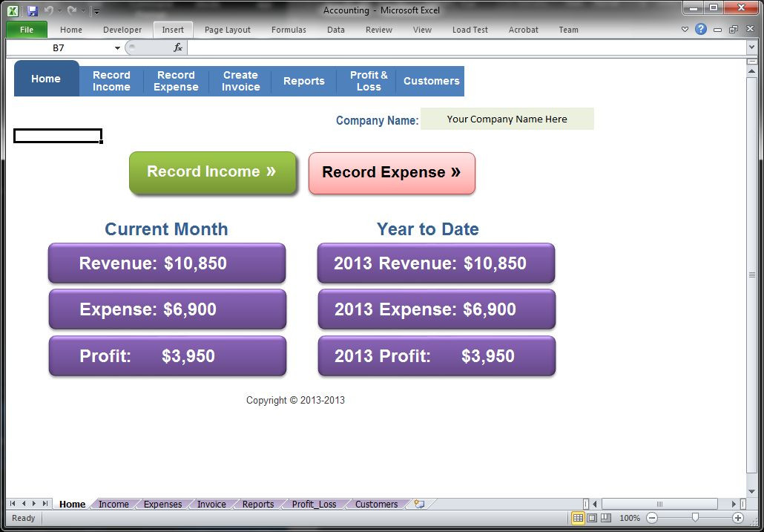764x532 pixels.
Task: Open Reports in blue navigation bar
Action: tap(304, 81)
